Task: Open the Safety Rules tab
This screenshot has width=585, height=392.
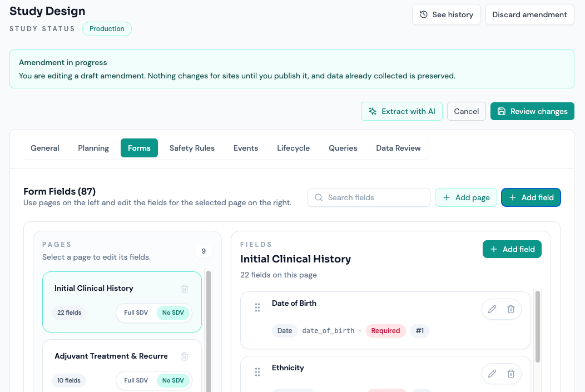Action: pos(192,148)
